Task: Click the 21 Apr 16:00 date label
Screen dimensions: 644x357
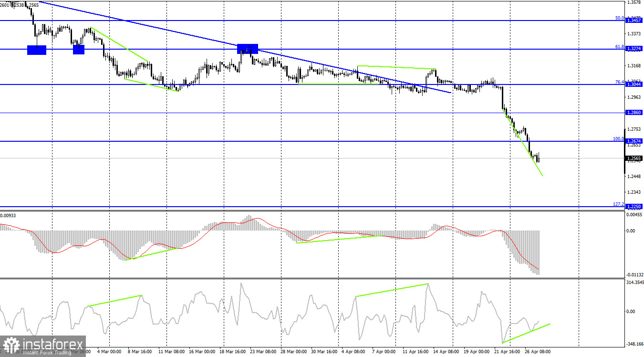Action: (x=508, y=351)
